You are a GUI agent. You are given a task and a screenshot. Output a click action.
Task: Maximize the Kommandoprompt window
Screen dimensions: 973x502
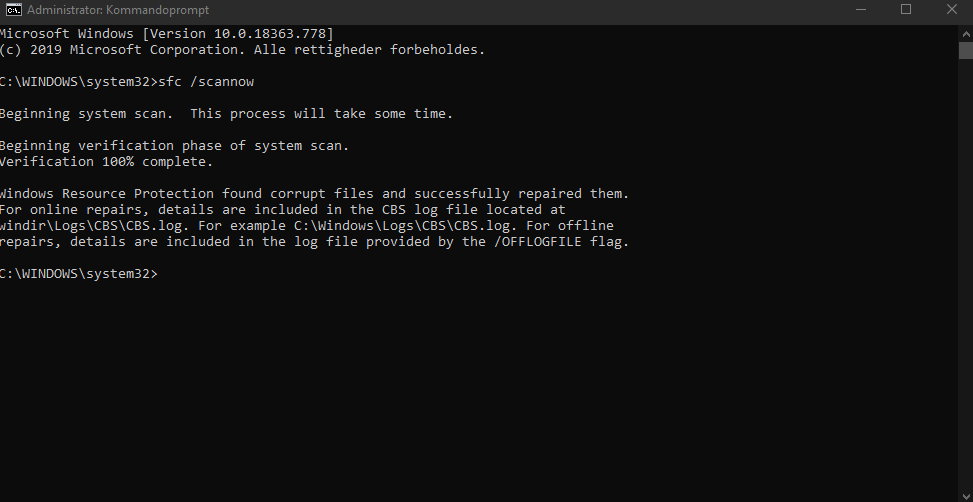[x=905, y=9]
